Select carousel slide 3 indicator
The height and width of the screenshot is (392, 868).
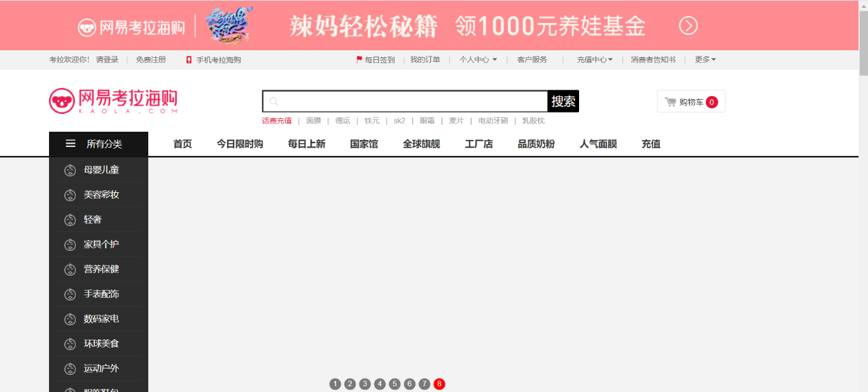tap(365, 384)
